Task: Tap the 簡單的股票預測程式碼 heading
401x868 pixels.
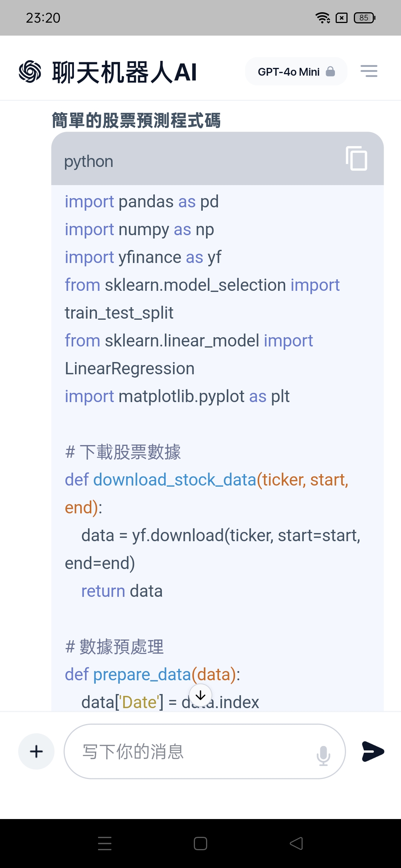Action: (136, 120)
